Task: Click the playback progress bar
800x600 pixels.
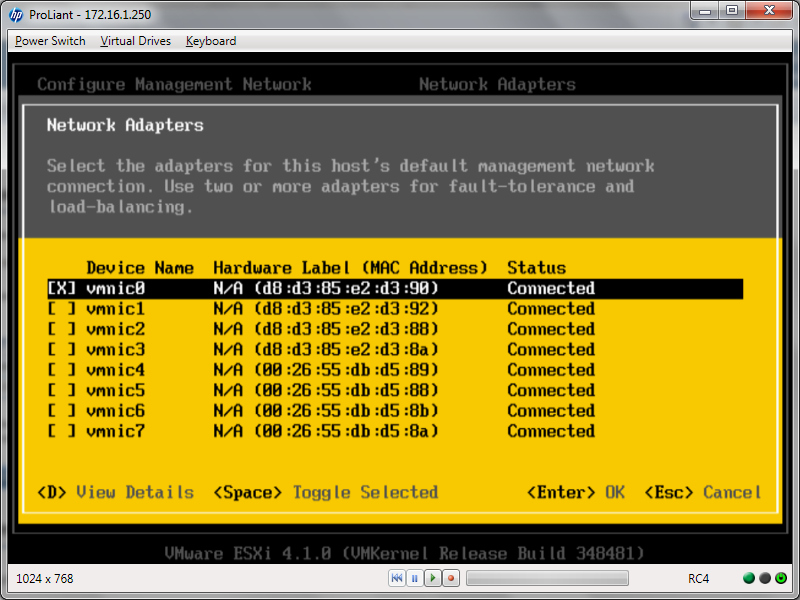Action: click(x=547, y=578)
